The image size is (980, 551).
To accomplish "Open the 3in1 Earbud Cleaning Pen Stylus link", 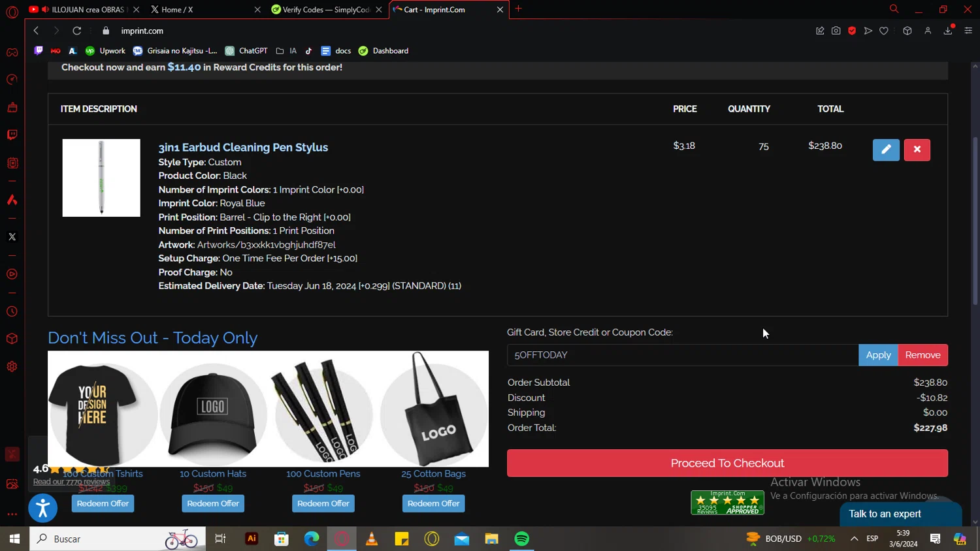I will 243,148.
